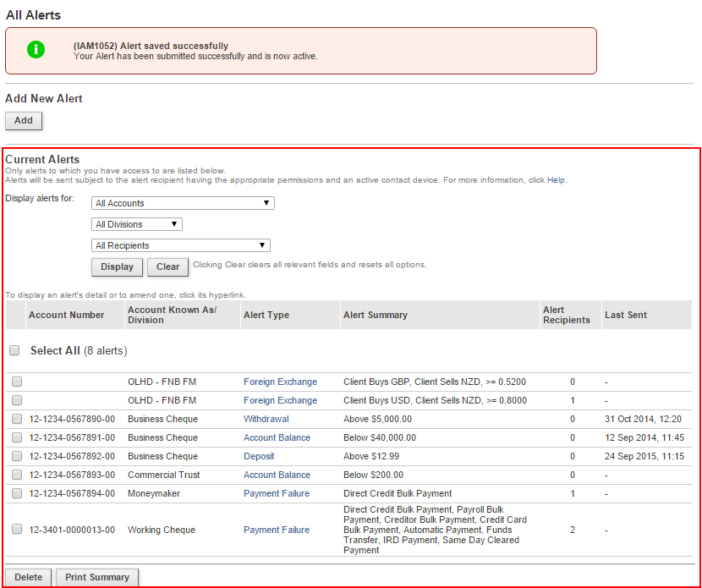The height and width of the screenshot is (588, 702).
Task: Open Account Balance link for Commercial Trust
Action: (x=277, y=475)
